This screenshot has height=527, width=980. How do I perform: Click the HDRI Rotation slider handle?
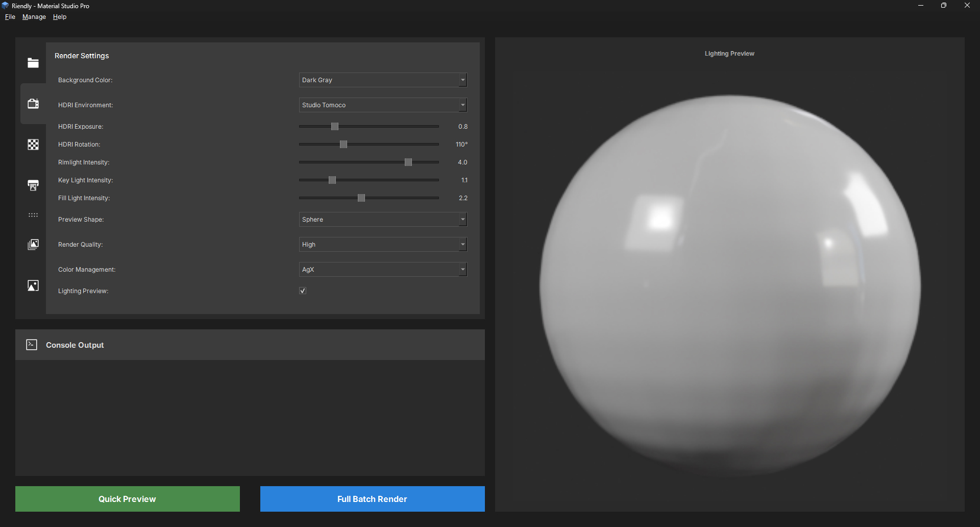coord(344,144)
